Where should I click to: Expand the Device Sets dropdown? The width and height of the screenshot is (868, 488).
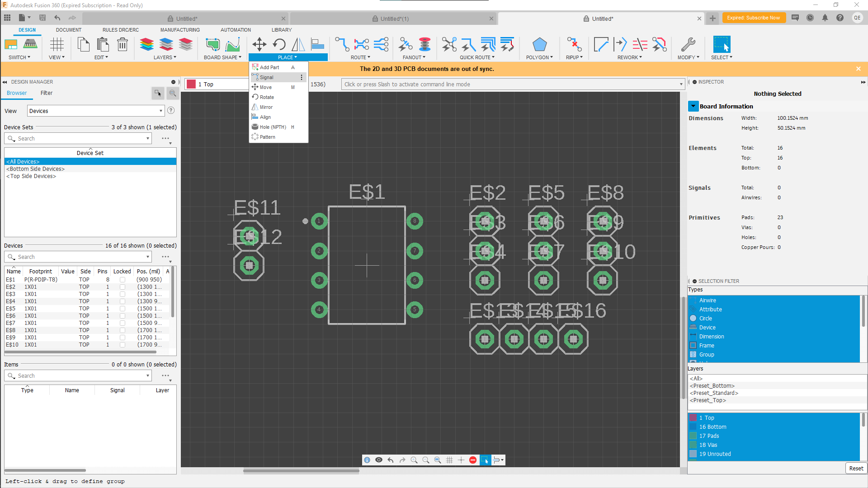point(147,138)
